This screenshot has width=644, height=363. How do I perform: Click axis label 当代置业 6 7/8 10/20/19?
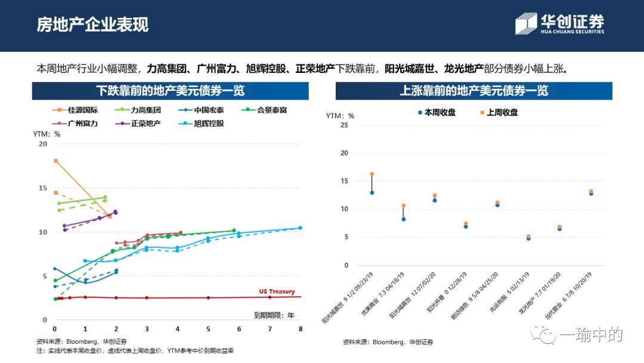568,296
